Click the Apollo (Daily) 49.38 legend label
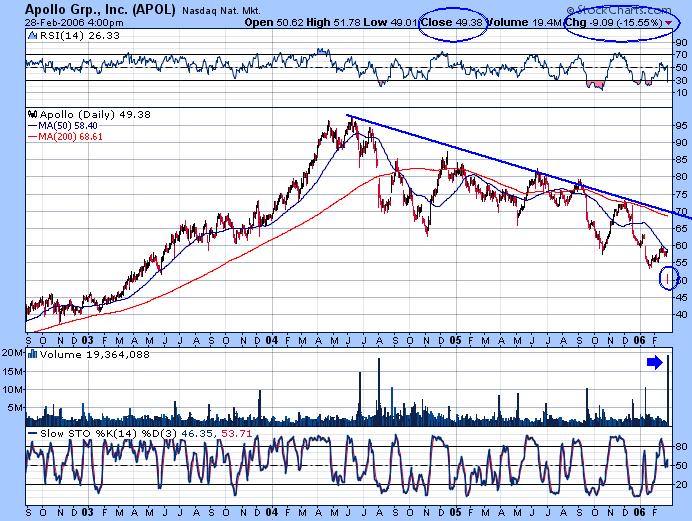Image resolution: width=692 pixels, height=521 pixels. coord(95,114)
